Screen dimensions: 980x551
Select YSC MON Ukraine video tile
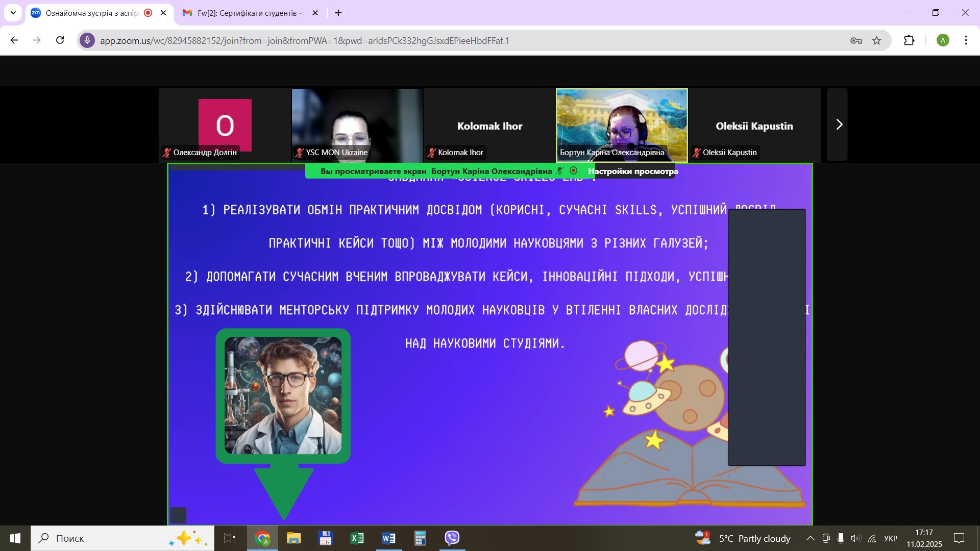357,125
